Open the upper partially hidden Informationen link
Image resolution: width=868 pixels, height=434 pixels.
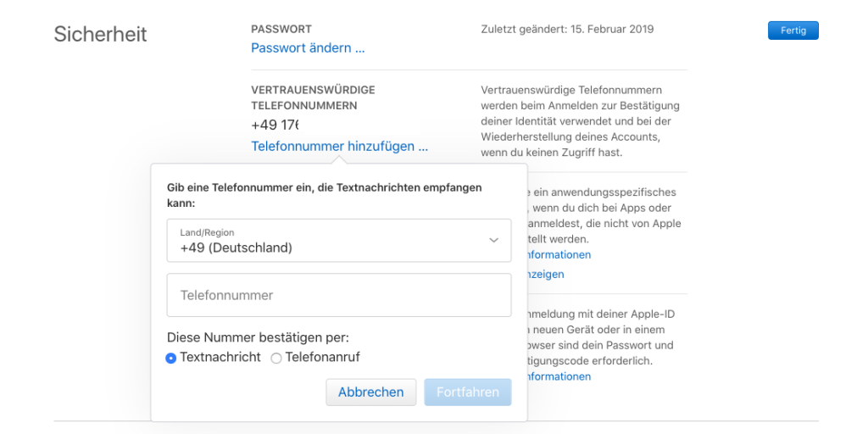(559, 255)
